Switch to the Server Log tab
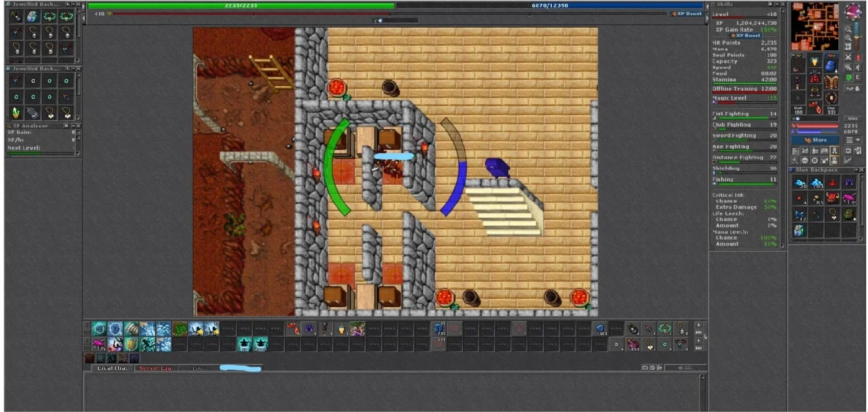 155,368
